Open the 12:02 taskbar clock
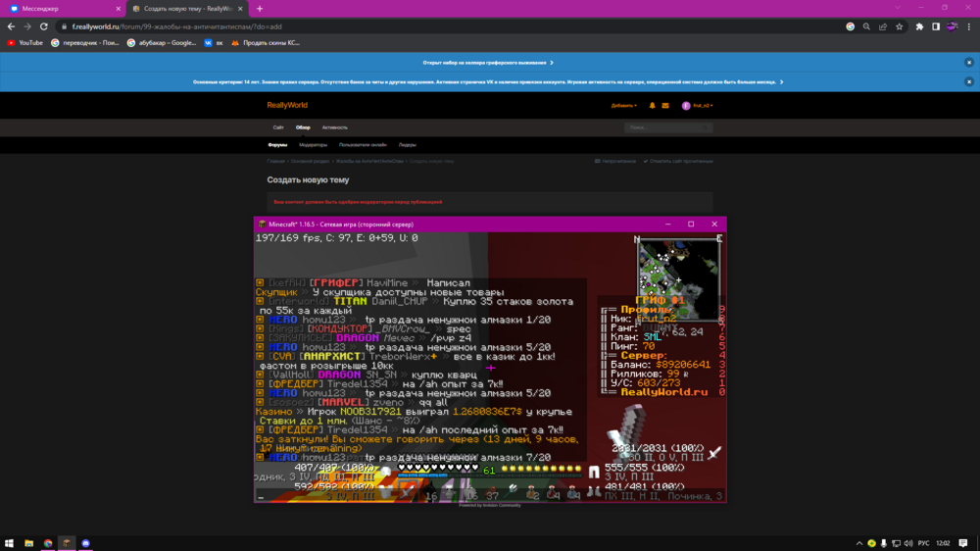This screenshot has width=980, height=551. point(943,543)
